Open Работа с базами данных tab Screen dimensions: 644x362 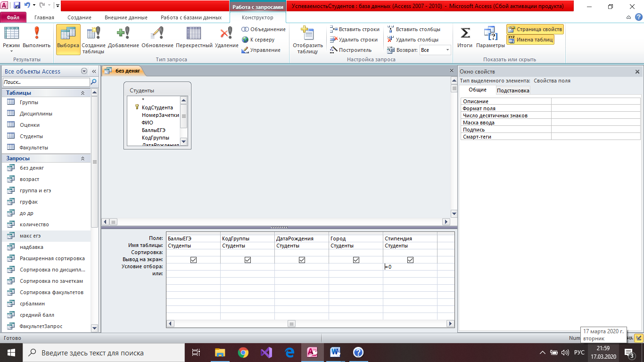click(191, 17)
